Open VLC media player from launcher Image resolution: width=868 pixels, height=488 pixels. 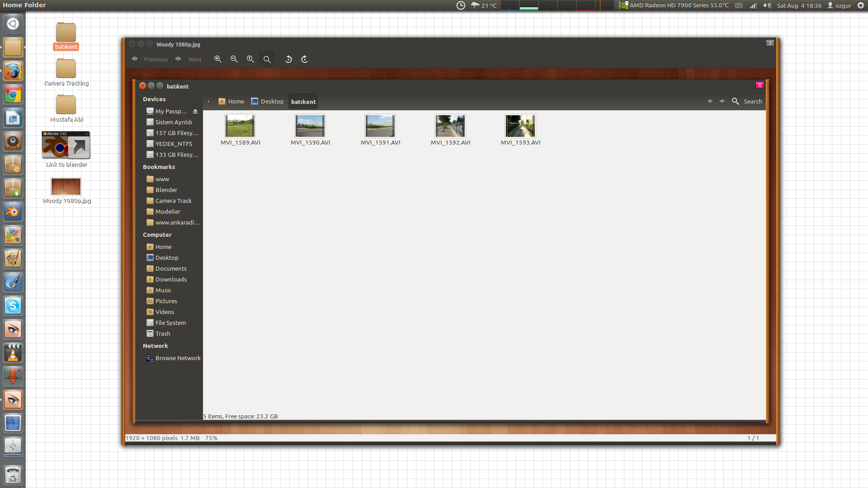(13, 353)
